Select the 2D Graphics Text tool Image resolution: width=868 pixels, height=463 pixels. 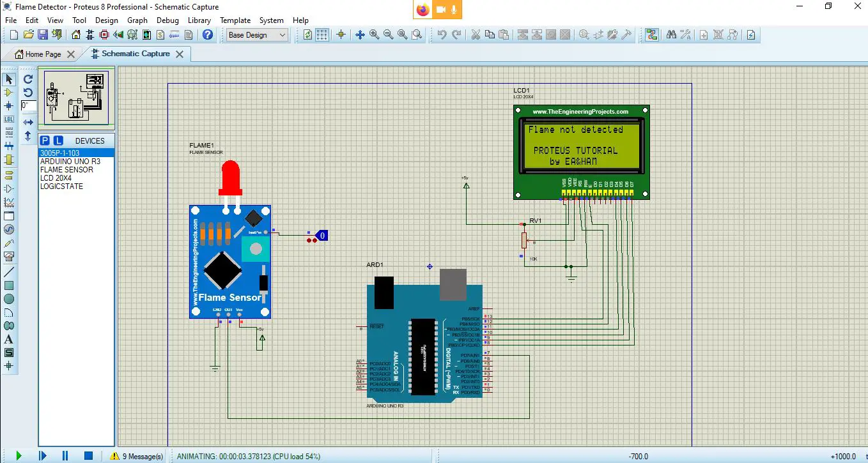click(x=9, y=339)
